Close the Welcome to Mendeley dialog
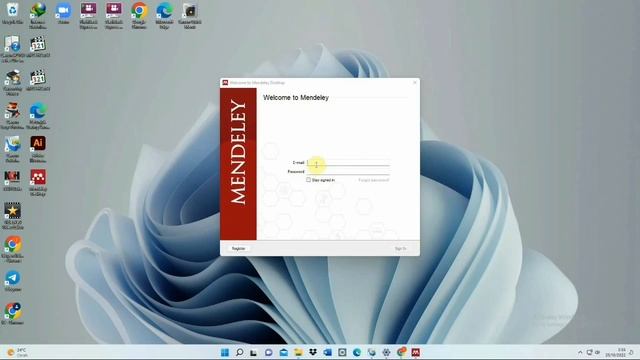Screen dimensions: 640x360 (415, 82)
